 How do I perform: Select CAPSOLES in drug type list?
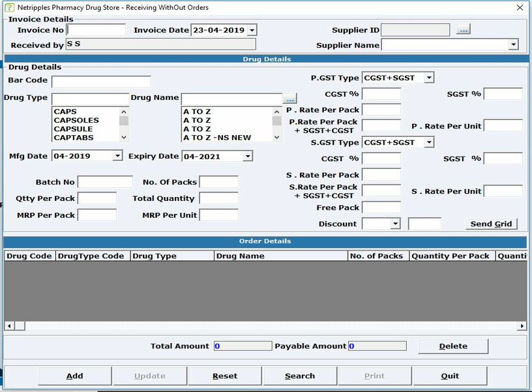click(x=86, y=120)
